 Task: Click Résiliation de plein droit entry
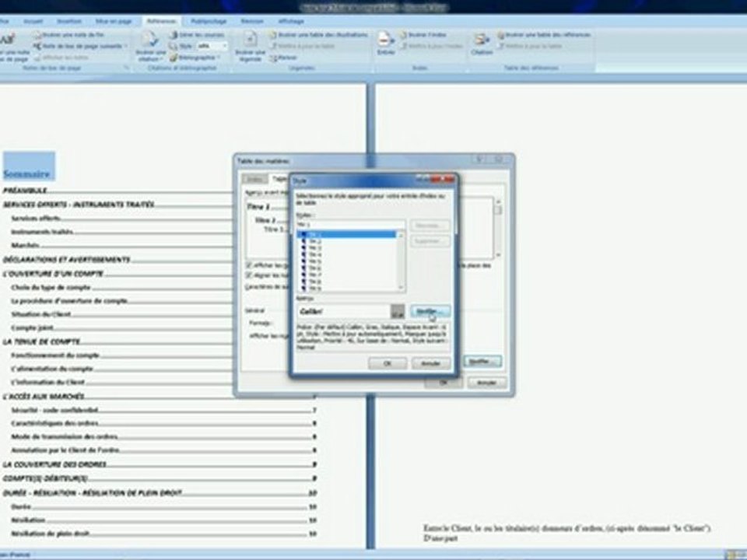[x=51, y=534]
